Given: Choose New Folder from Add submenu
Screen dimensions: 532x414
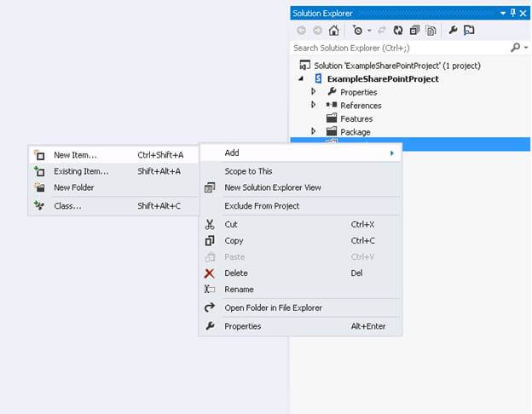Looking at the screenshot, I should [113, 187].
